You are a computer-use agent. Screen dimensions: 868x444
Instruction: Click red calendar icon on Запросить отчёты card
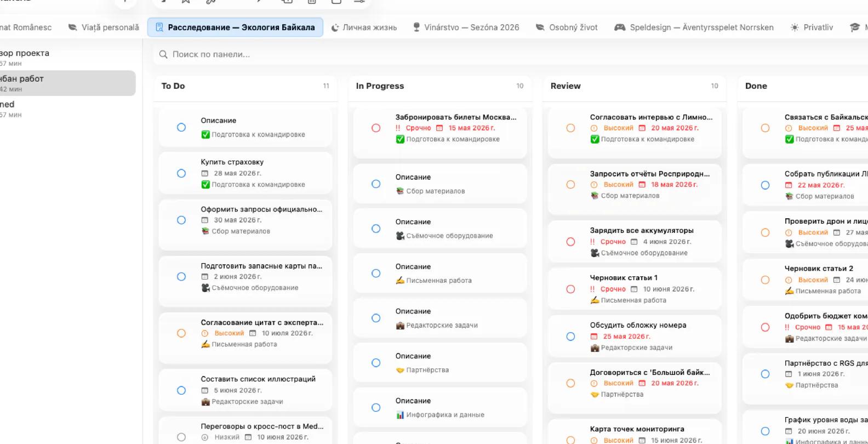coord(642,185)
